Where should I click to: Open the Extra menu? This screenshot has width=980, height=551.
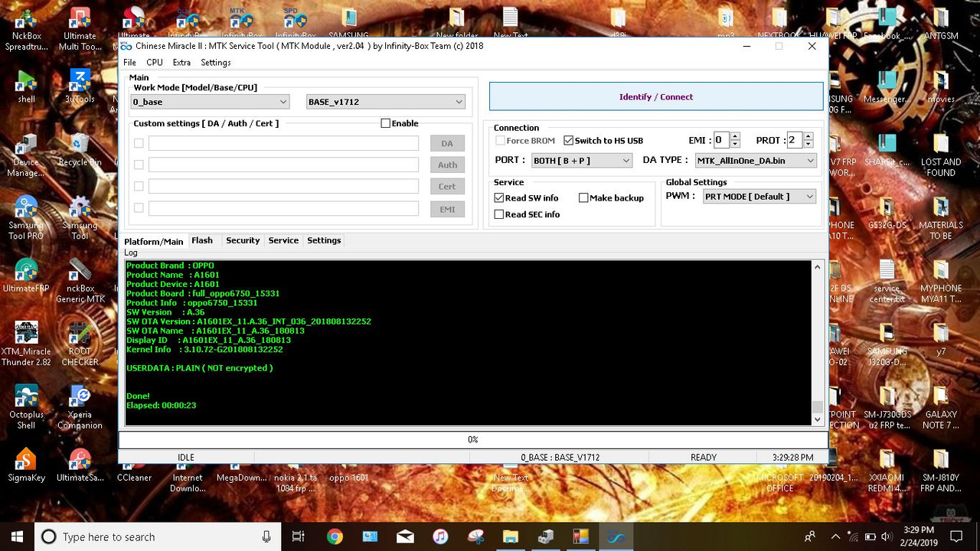tap(181, 63)
